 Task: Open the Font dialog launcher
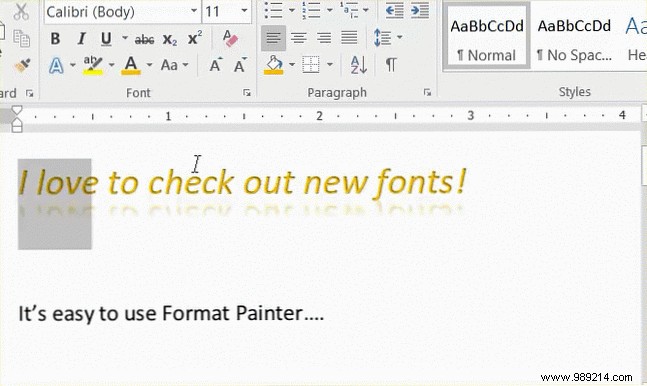pos(247,93)
